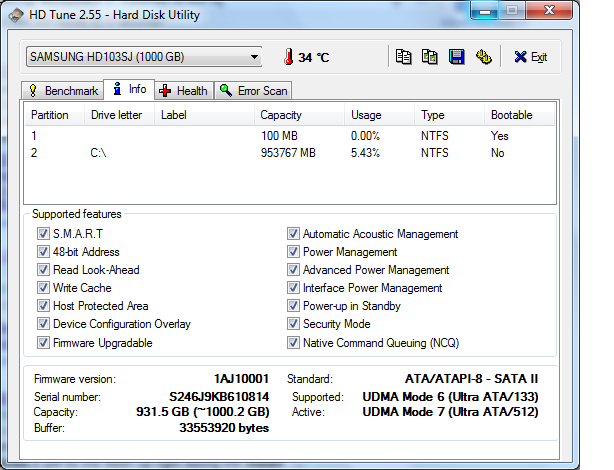Image resolution: width=614 pixels, height=470 pixels.
Task: Toggle the Write Cache checkbox
Action: pos(43,288)
